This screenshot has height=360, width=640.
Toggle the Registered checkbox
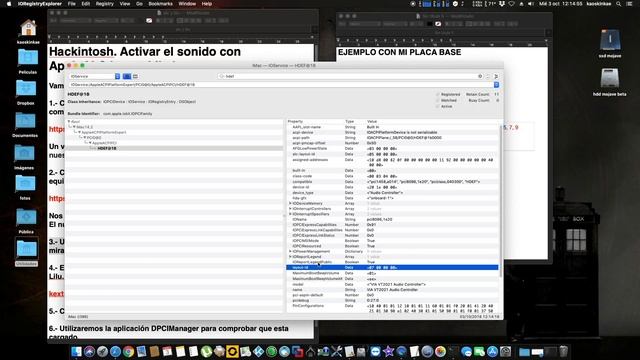(438, 94)
